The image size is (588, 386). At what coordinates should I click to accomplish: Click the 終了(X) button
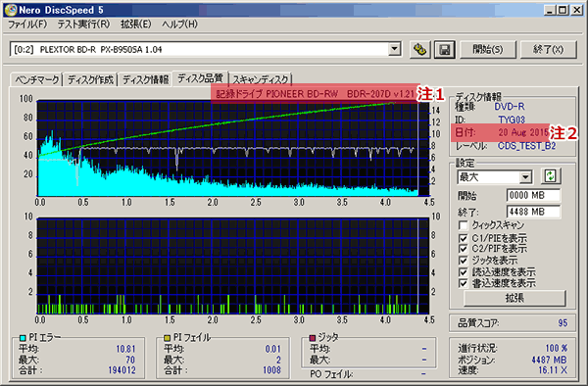pos(548,49)
